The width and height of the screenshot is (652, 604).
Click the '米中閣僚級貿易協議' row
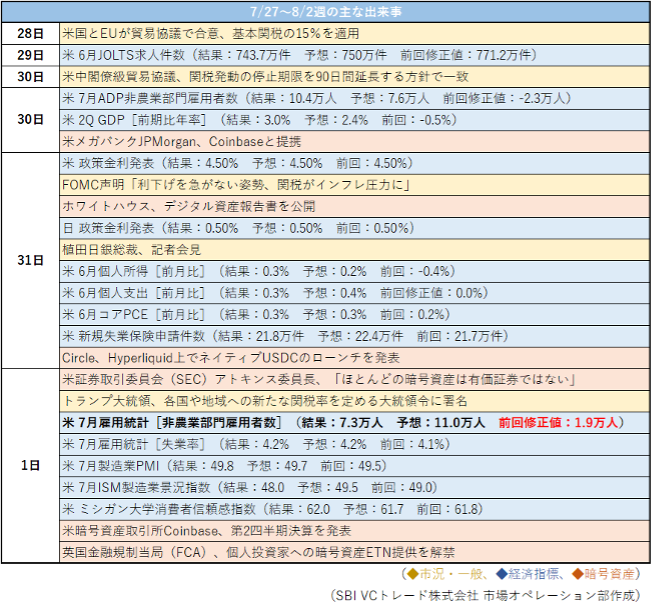[x=355, y=76]
